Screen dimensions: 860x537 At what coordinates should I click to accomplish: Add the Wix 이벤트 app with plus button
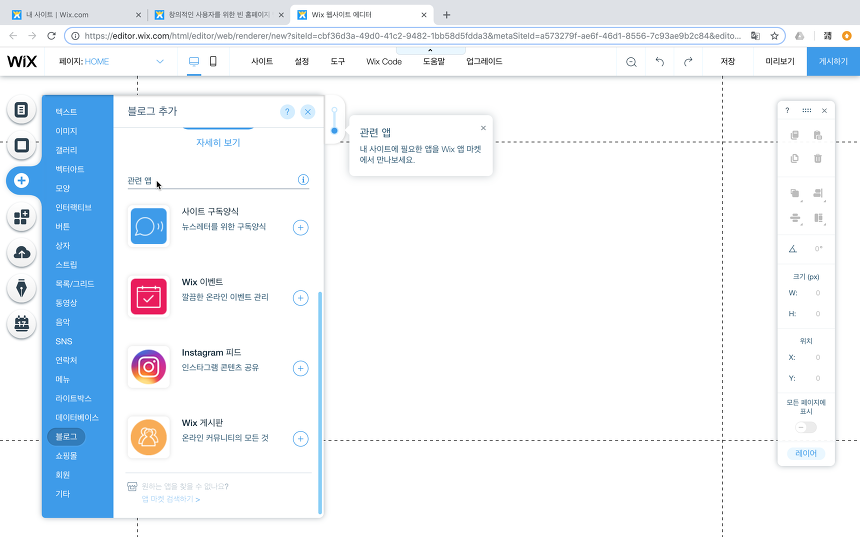point(301,298)
